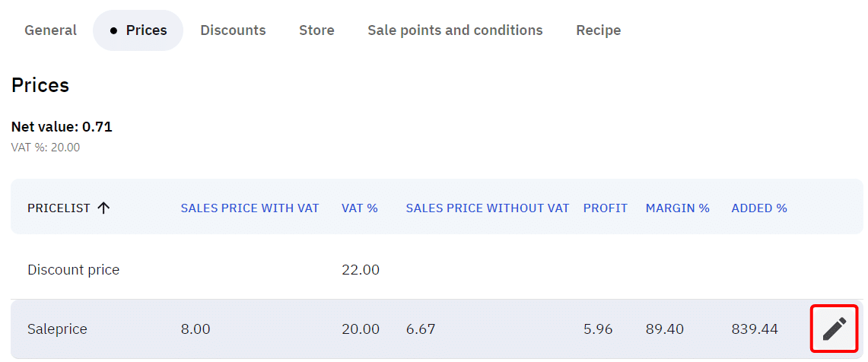Open Sale points and conditions tab

point(455,30)
